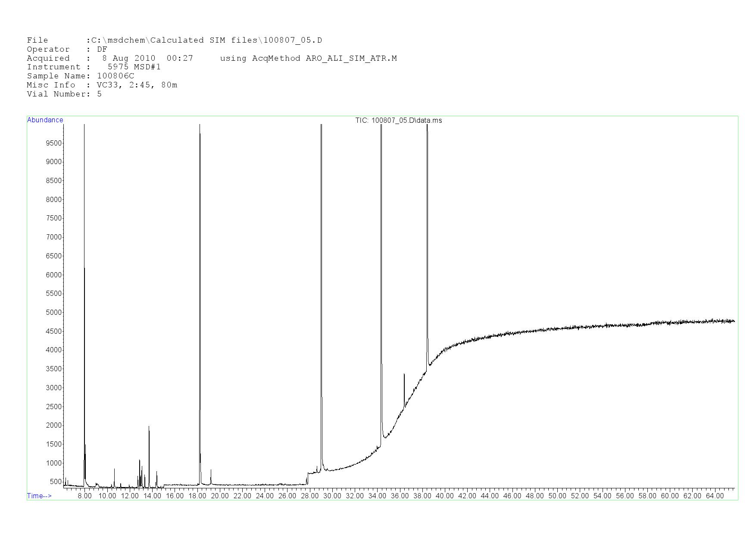Click the 5000 abundance tick label
The width and height of the screenshot is (756, 534).
click(53, 313)
